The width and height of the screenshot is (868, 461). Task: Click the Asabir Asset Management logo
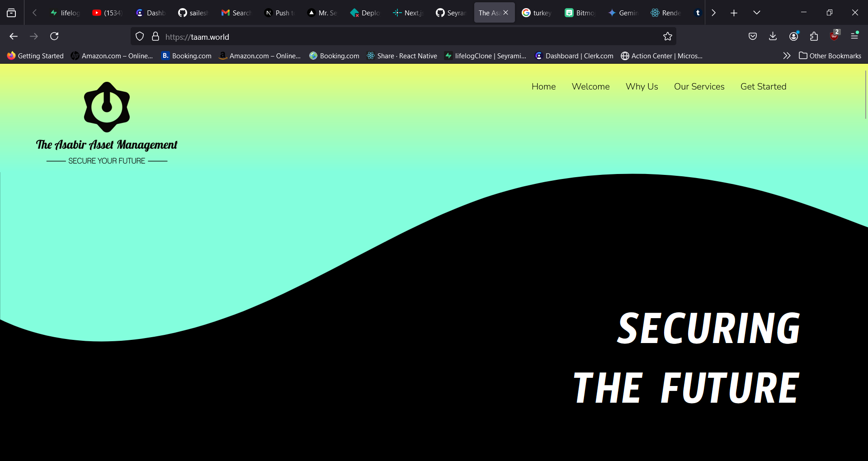pos(107,122)
